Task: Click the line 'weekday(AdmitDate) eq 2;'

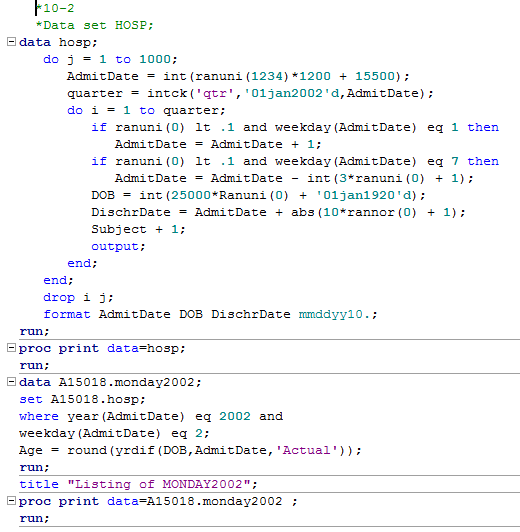Action: pos(114,433)
